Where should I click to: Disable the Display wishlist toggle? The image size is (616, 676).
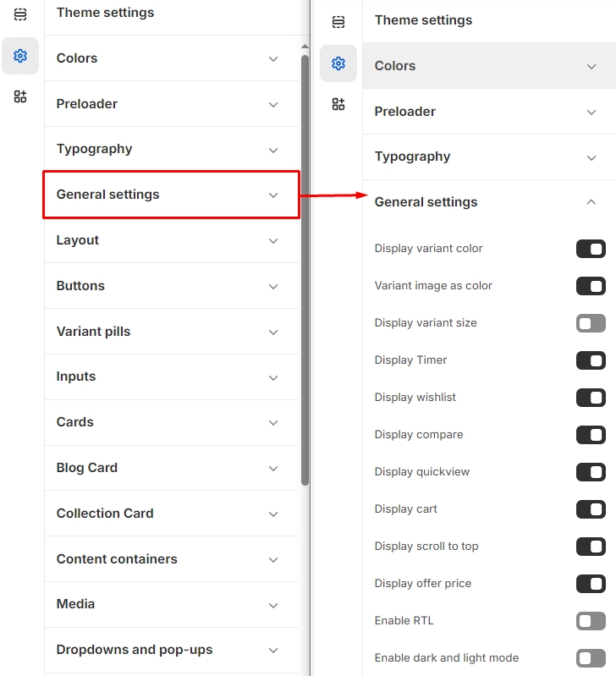point(591,398)
